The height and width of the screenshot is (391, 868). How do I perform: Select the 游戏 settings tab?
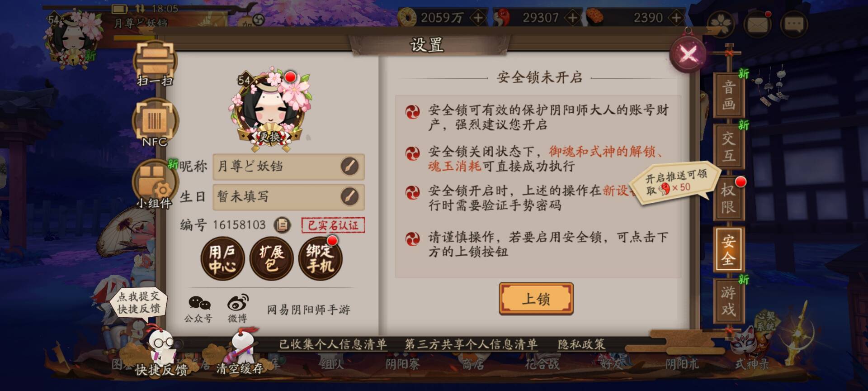728,300
